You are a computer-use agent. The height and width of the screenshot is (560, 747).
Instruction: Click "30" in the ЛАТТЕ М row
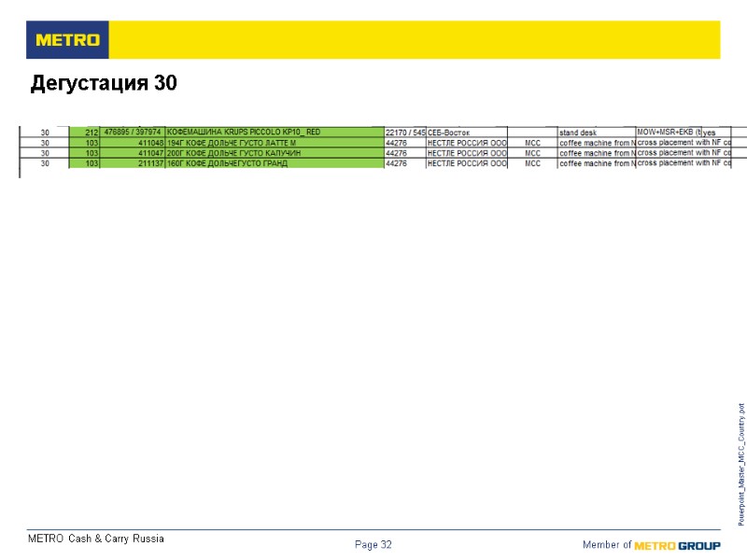[x=45, y=143]
